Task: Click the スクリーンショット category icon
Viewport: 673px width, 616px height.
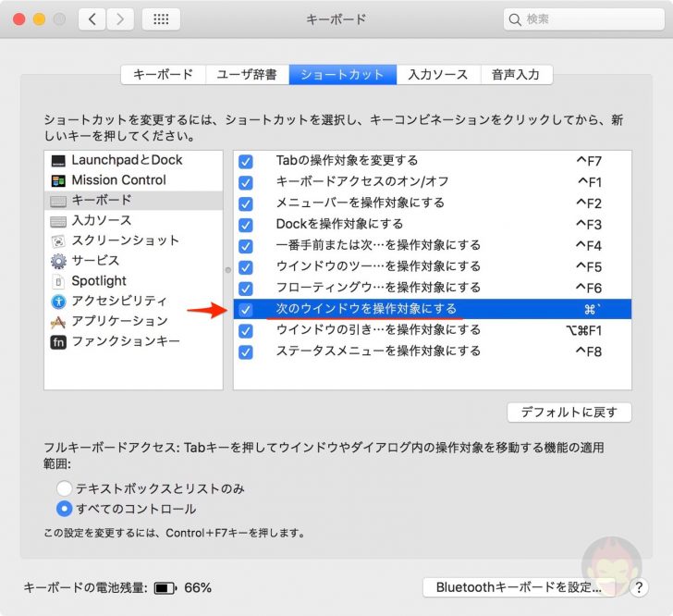Action: [x=58, y=241]
